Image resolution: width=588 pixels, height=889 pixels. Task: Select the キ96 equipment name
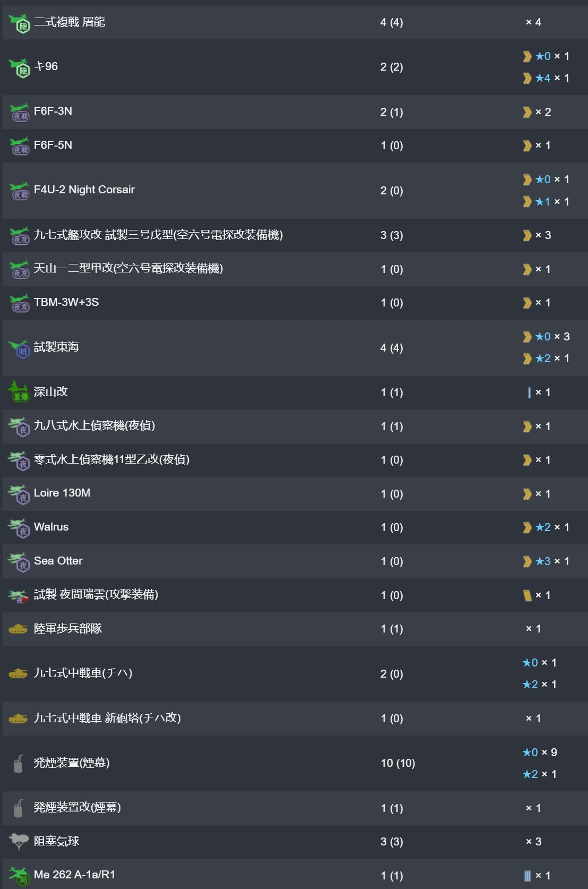point(46,66)
